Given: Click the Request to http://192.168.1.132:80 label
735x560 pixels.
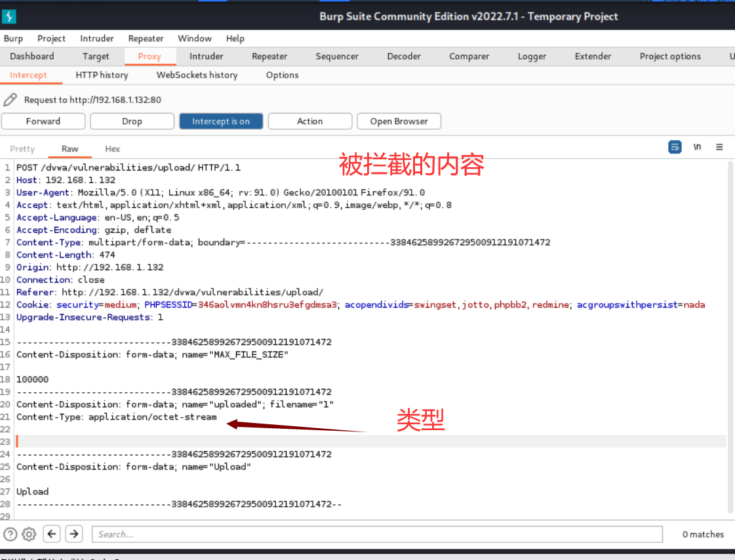Looking at the screenshot, I should pos(93,100).
